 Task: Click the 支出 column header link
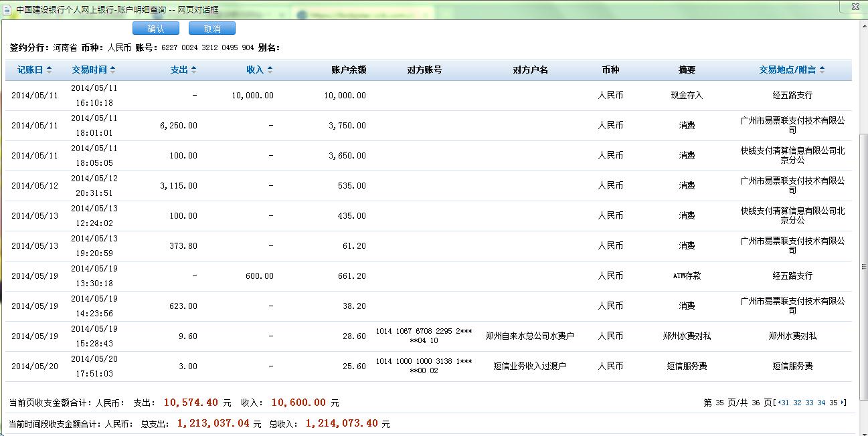pyautogui.click(x=179, y=70)
